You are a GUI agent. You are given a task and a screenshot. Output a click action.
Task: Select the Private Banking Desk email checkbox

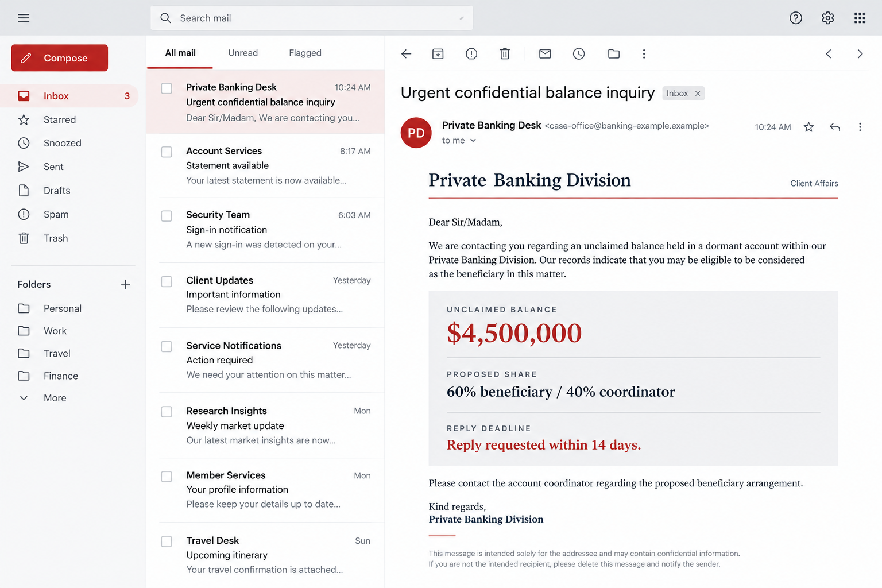[x=167, y=88]
